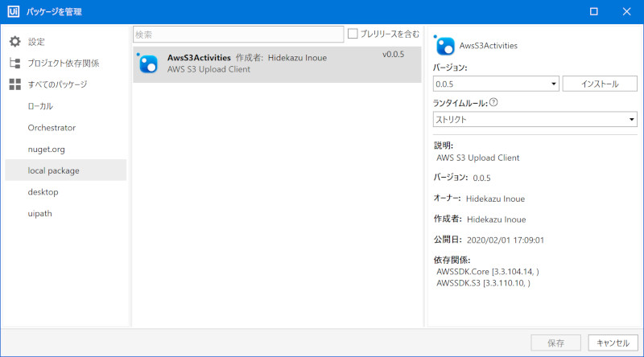Select the uipath package feed

[x=40, y=213]
